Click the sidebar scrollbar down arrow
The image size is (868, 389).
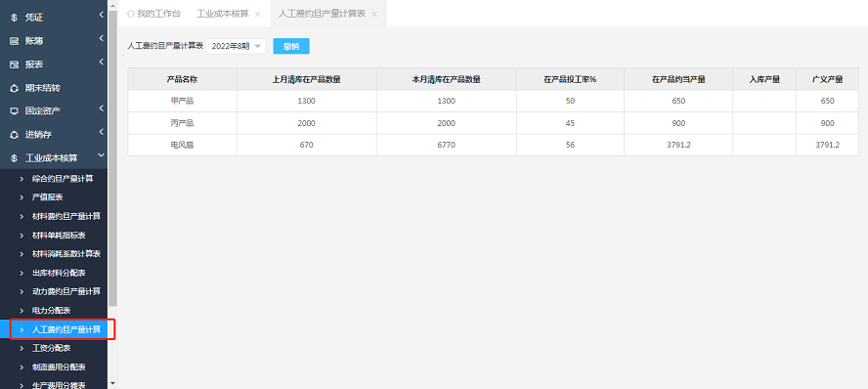113,383
